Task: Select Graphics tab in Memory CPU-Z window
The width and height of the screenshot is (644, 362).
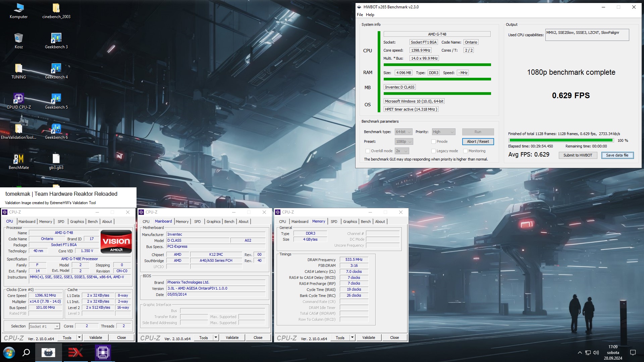Action: point(350,222)
